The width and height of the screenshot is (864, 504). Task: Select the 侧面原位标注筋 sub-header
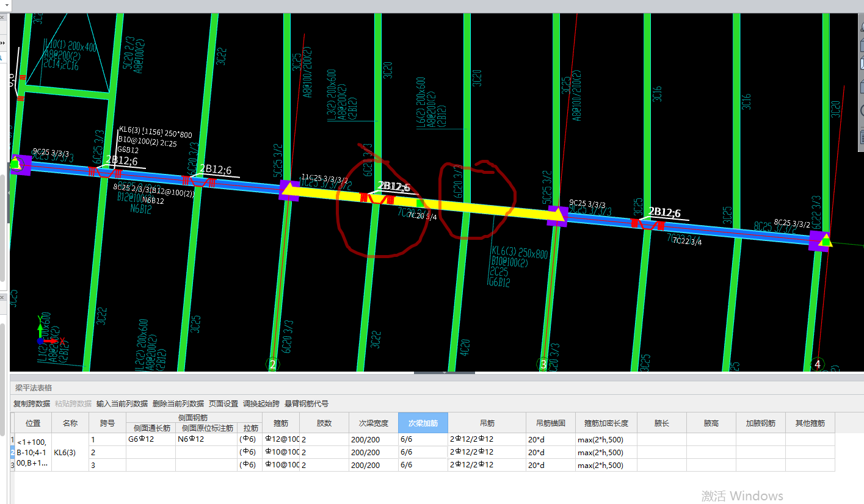[206, 428]
